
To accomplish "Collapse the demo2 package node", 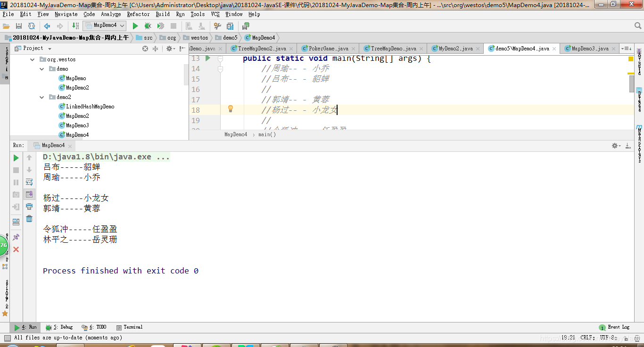I will (x=42, y=97).
